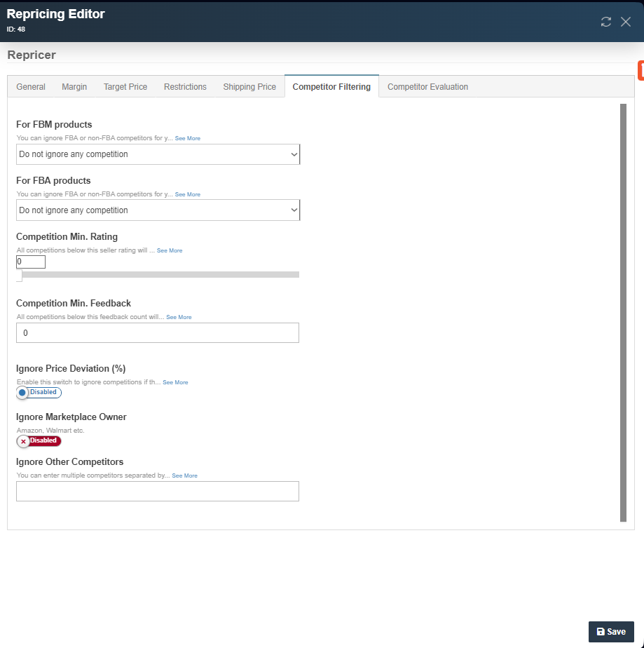Click the vertical scrollbar of the settings panel
Viewport: 644px width, 648px height.
[x=624, y=313]
